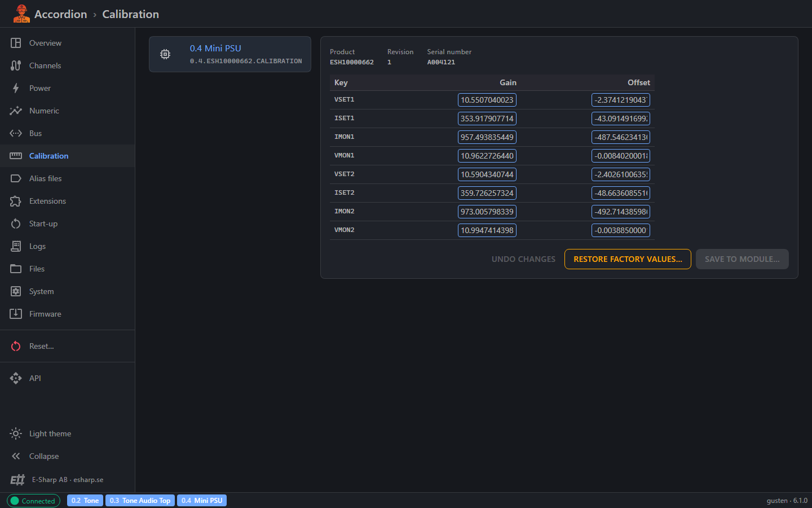The image size is (812, 508).
Task: Select the Channels sidebar icon
Action: pos(16,65)
